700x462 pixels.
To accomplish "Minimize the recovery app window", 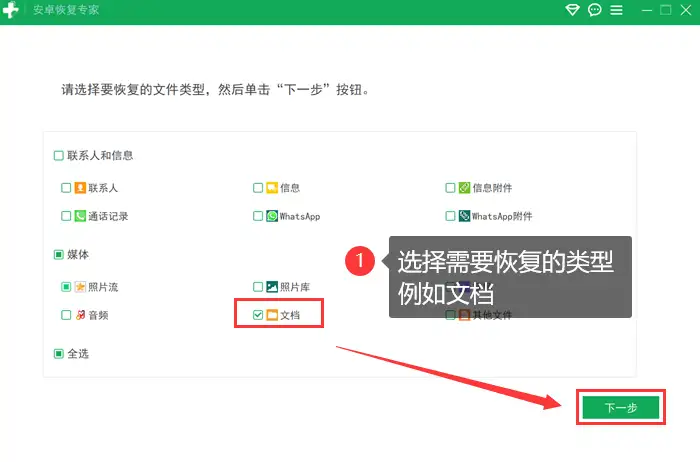I will pyautogui.click(x=647, y=10).
